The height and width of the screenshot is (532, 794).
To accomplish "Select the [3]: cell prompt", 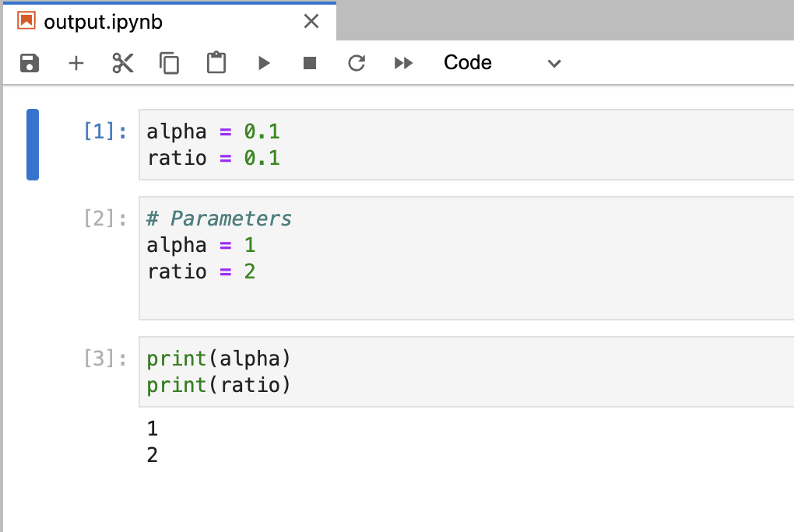I will click(105, 359).
